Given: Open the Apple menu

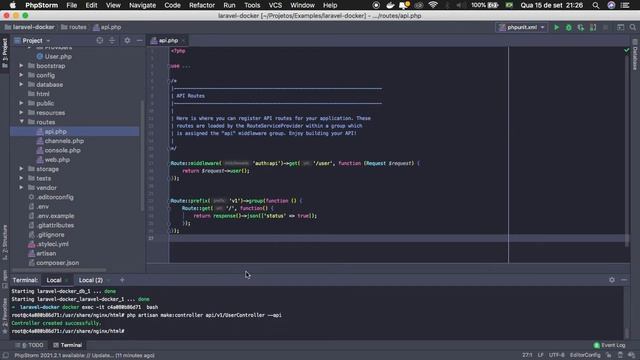Looking at the screenshot, I should [x=13, y=5].
